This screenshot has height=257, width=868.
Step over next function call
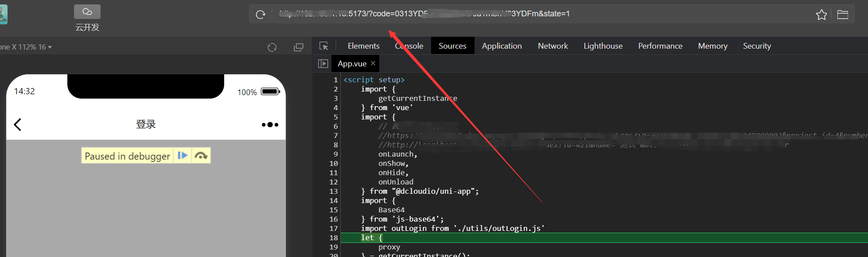[x=201, y=156]
